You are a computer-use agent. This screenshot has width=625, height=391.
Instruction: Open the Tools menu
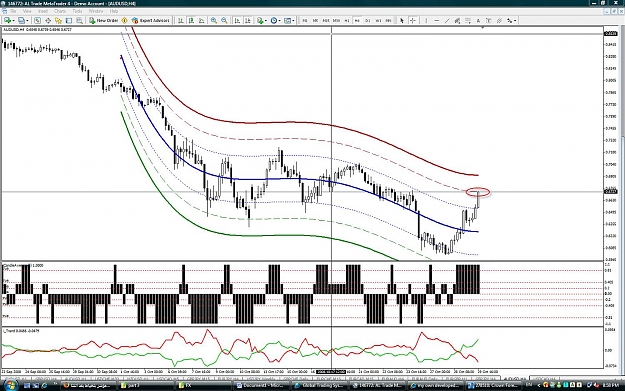77,11
